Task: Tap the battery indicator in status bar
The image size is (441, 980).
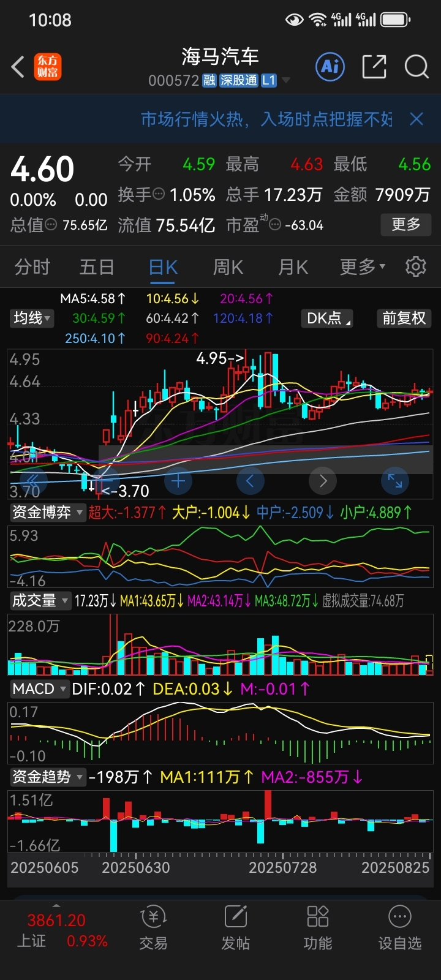Action: (x=396, y=20)
